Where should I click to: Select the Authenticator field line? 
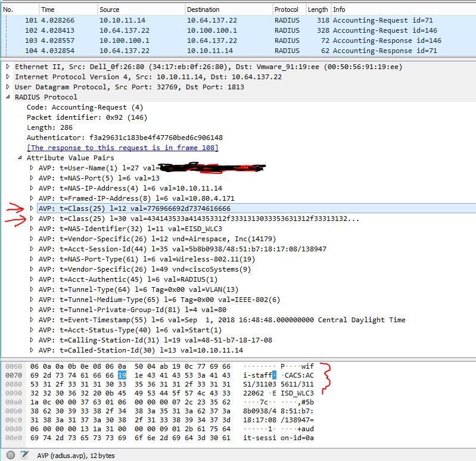(125, 138)
